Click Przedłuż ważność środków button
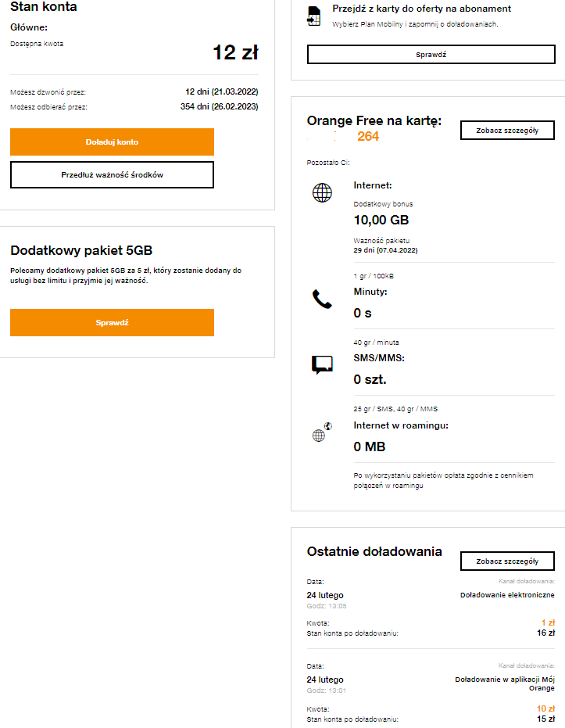 point(112,175)
